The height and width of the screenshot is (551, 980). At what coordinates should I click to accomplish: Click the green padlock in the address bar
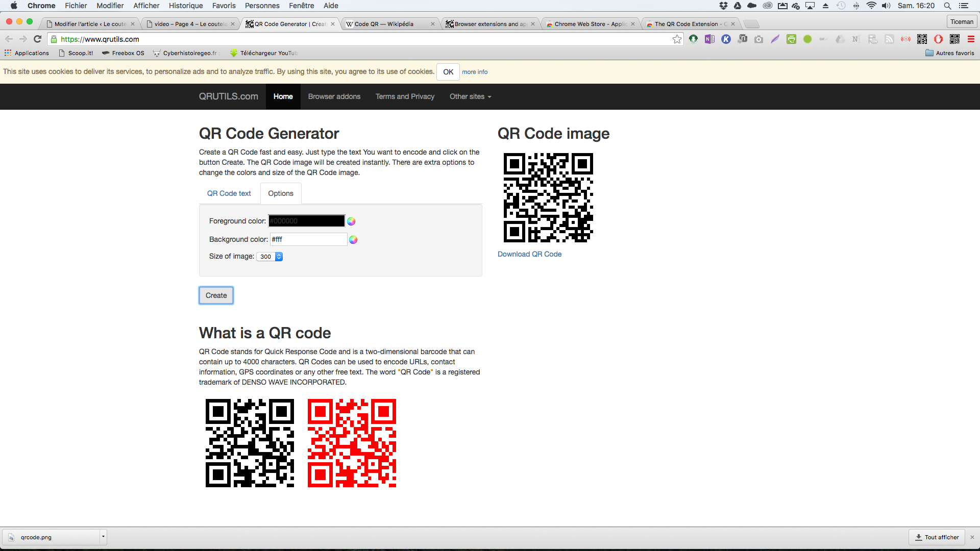click(54, 39)
